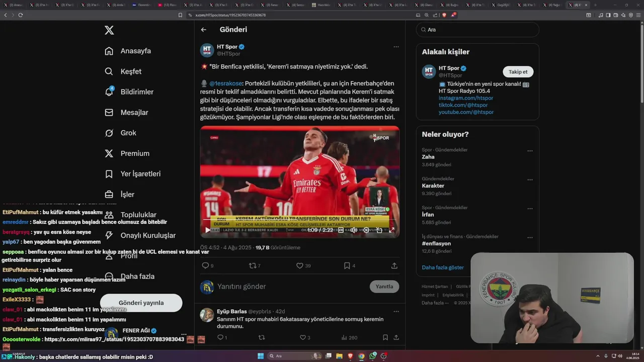Viewport: 644px width, 362px height.
Task: Play the HT Spor video
Action: coord(208,230)
